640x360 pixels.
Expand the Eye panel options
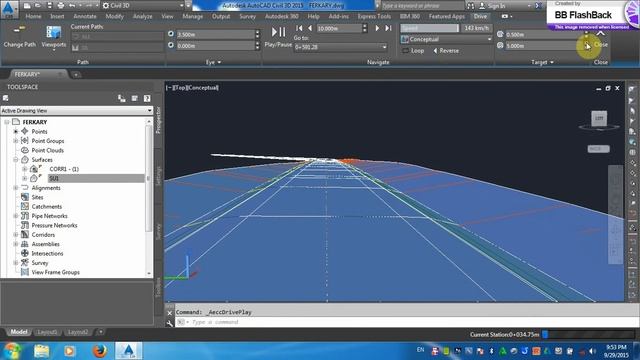tap(213, 62)
